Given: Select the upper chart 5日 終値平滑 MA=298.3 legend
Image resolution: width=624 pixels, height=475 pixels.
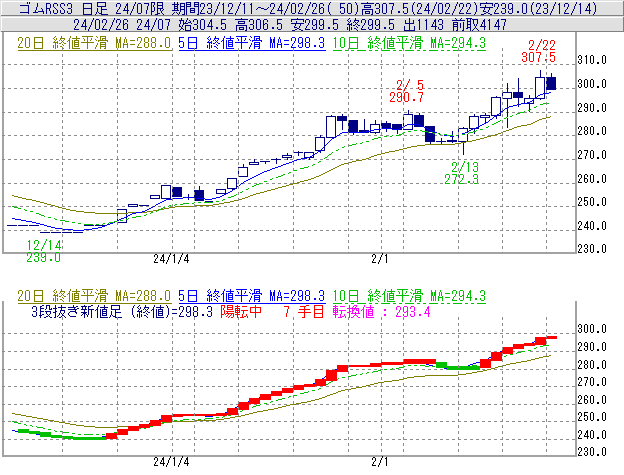Looking at the screenshot, I should point(252,43).
